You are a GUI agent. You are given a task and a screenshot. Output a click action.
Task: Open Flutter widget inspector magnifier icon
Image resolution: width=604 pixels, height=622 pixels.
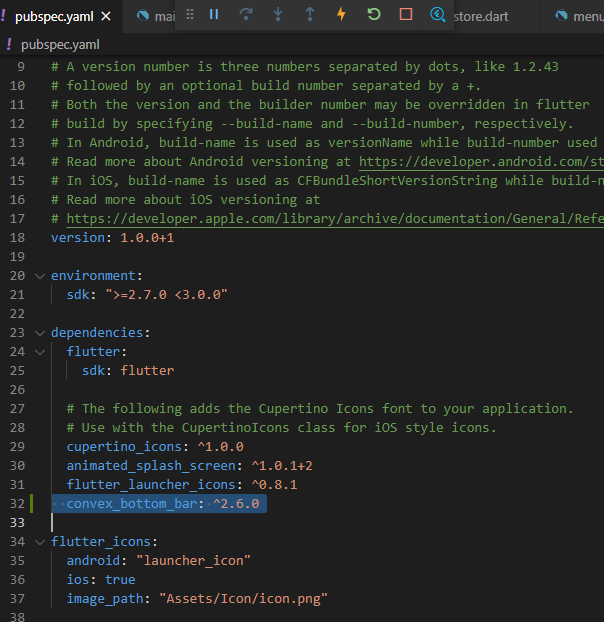point(438,15)
